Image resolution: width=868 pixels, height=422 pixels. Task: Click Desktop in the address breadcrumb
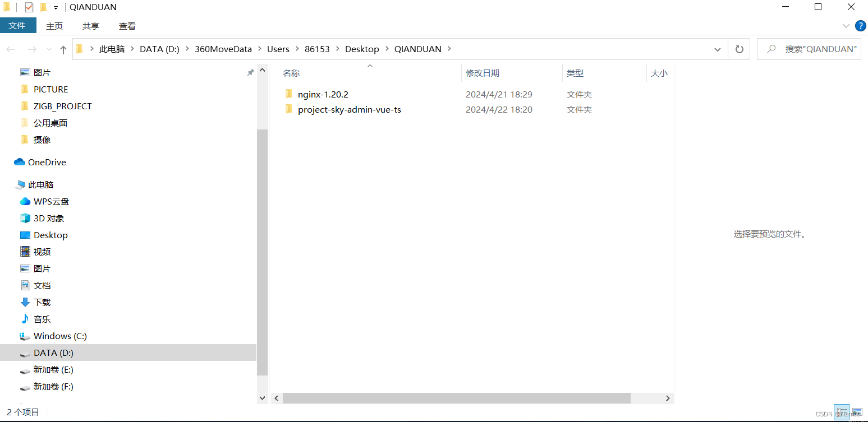pyautogui.click(x=362, y=49)
